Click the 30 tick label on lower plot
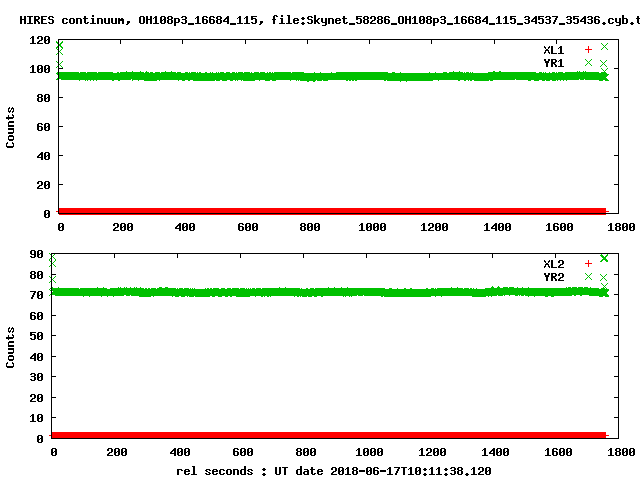Image resolution: width=640 pixels, height=480 pixels. tap(36, 377)
